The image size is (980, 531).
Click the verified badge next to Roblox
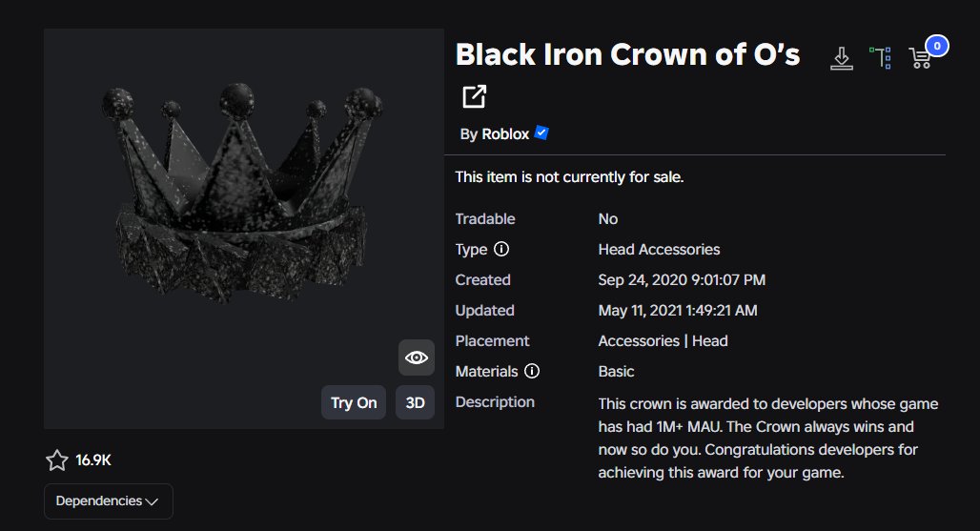point(541,133)
